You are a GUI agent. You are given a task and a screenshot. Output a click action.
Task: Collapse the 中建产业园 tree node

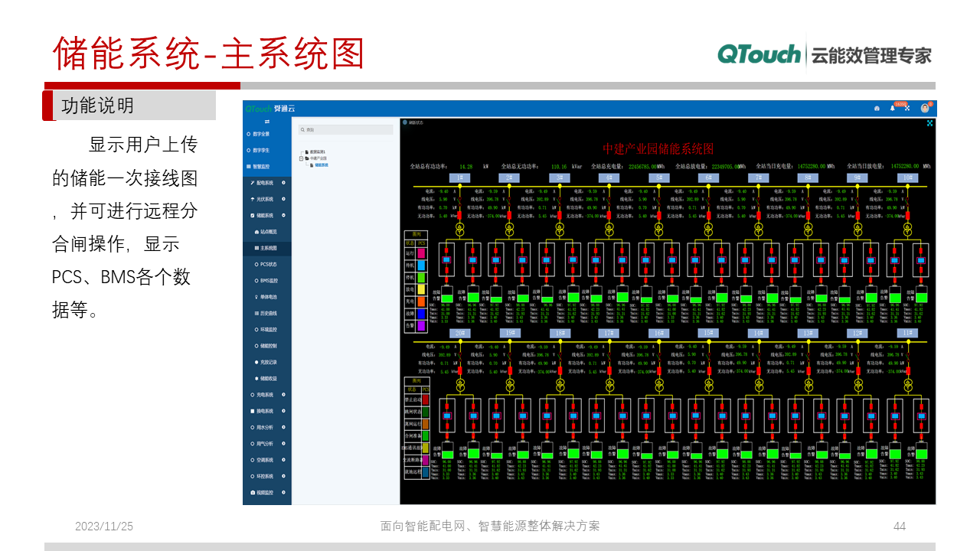pyautogui.click(x=301, y=158)
